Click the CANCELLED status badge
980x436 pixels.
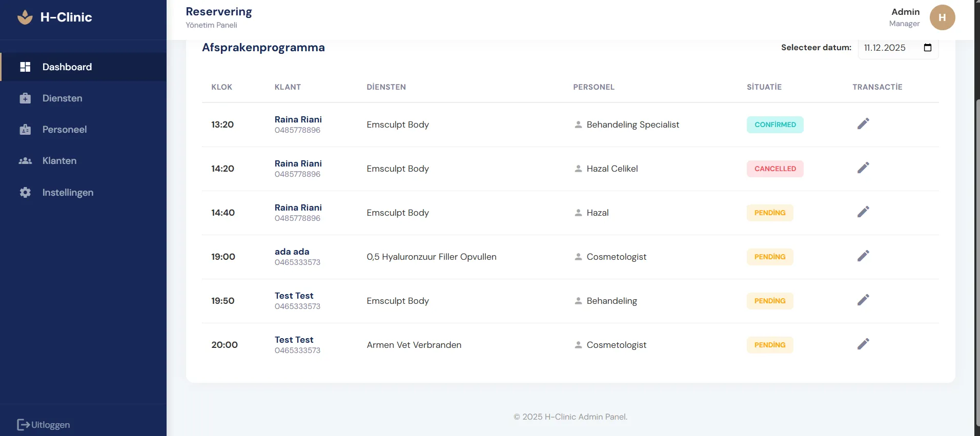[774, 169]
